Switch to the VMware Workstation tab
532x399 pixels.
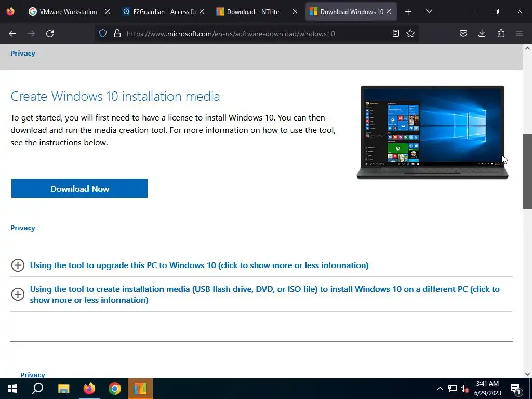point(68,12)
